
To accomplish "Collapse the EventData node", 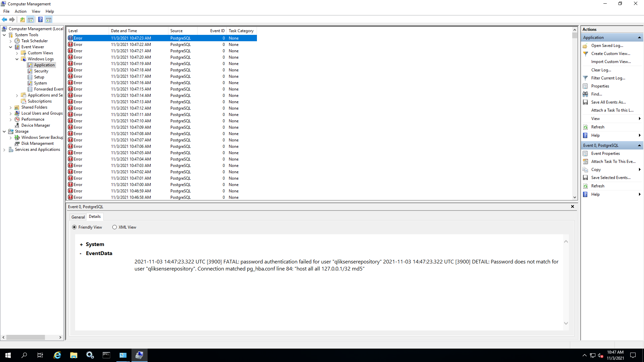I will pos(80,254).
